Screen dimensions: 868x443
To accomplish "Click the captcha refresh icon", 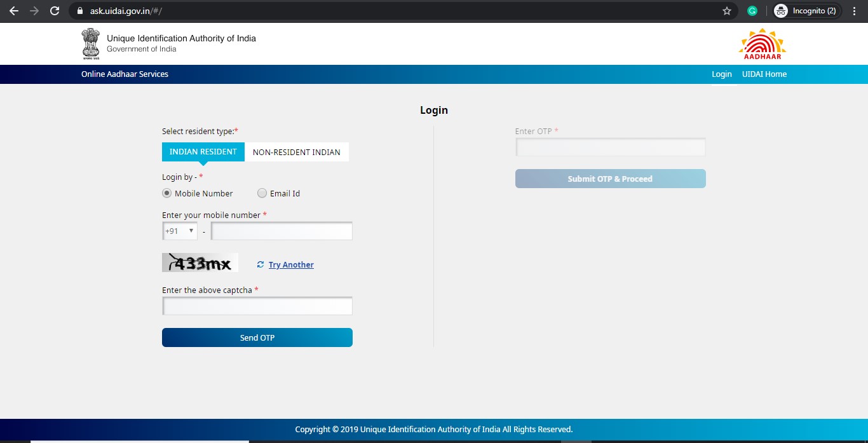I will (x=261, y=264).
